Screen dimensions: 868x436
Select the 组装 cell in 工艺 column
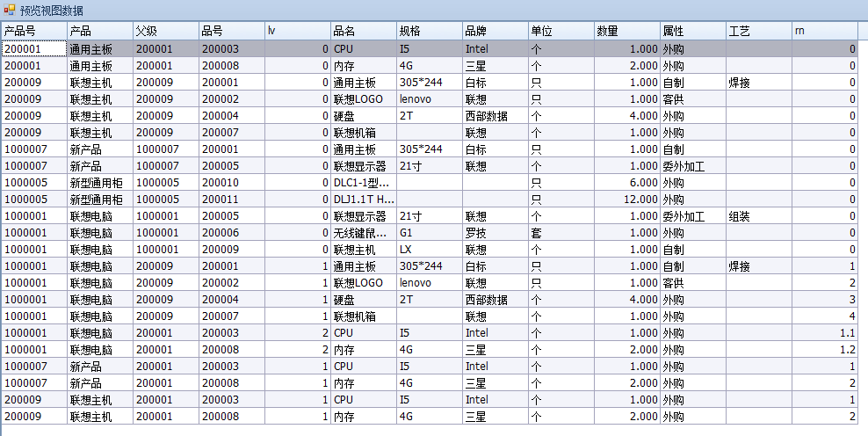[x=759, y=216]
